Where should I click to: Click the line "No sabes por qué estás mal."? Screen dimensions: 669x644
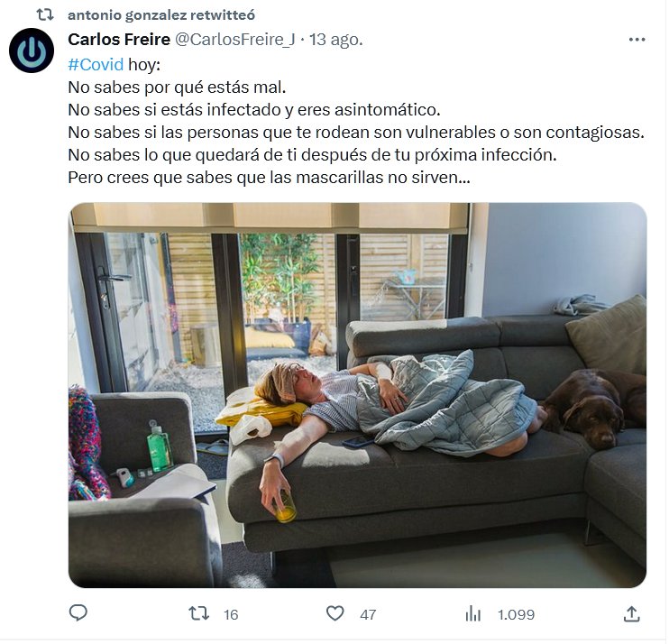pos(177,87)
